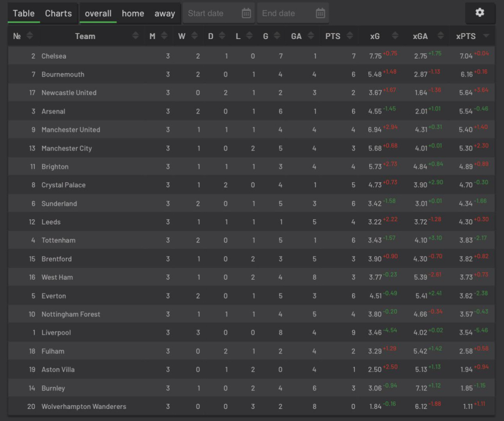Click the xPTS column header label
The height and width of the screenshot is (421, 504).
pyautogui.click(x=466, y=36)
